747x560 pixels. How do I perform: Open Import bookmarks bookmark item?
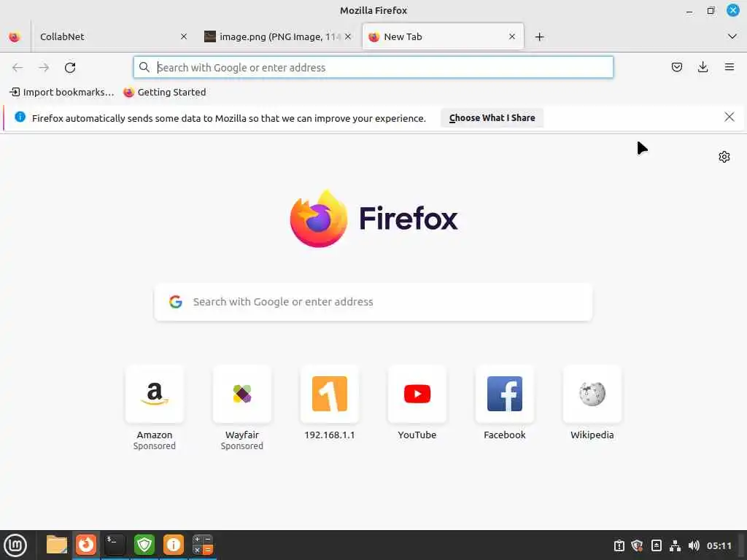pos(62,92)
